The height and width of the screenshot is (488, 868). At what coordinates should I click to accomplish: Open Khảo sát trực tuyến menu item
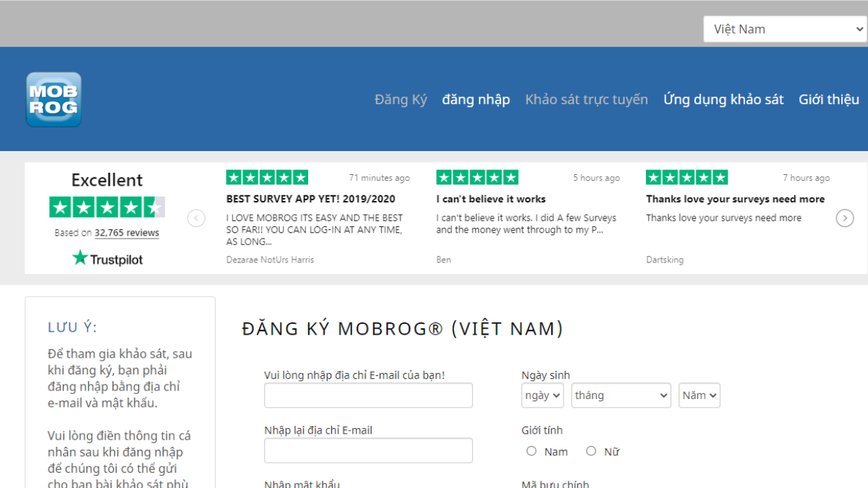click(587, 100)
